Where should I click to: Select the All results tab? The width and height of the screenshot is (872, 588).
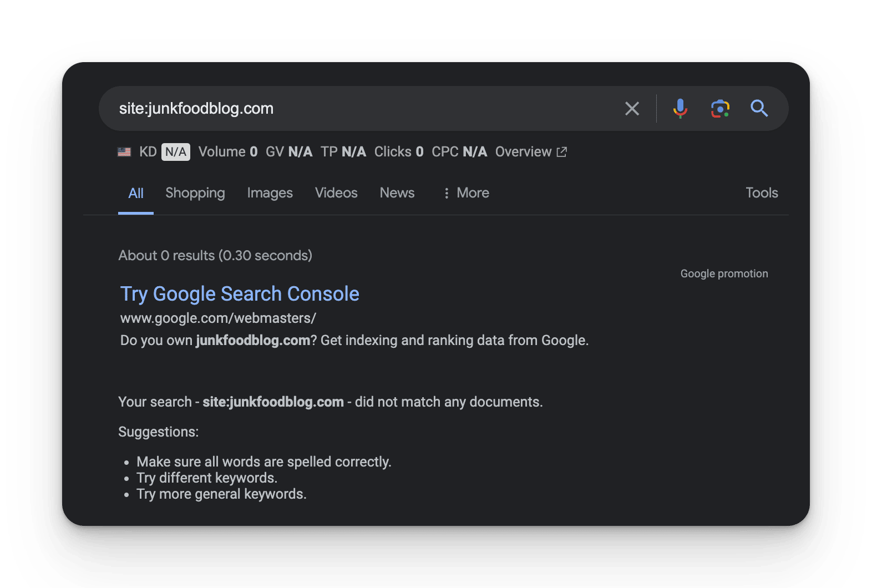coord(136,193)
